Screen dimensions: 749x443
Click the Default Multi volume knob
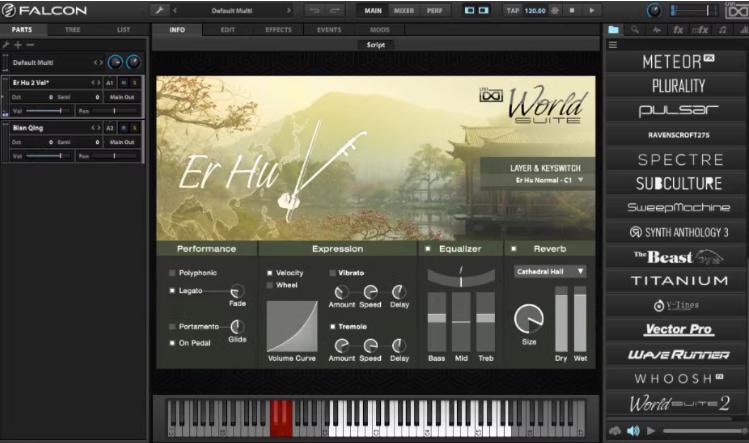115,62
